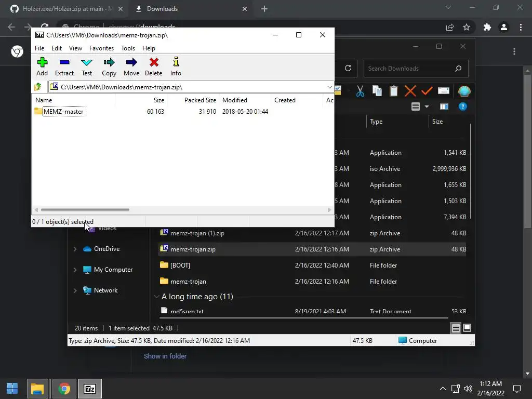Switch Explorer to details view button
Image resolution: width=532 pixels, height=399 pixels.
pyautogui.click(x=456, y=328)
